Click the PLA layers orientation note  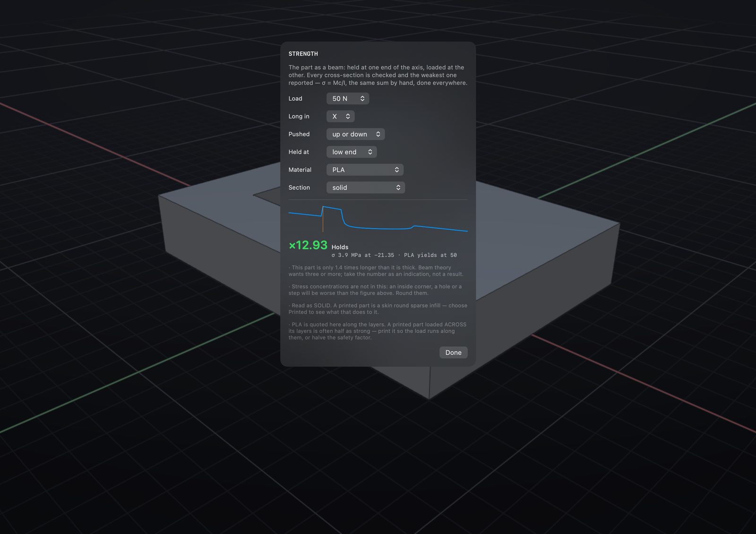[x=378, y=331]
